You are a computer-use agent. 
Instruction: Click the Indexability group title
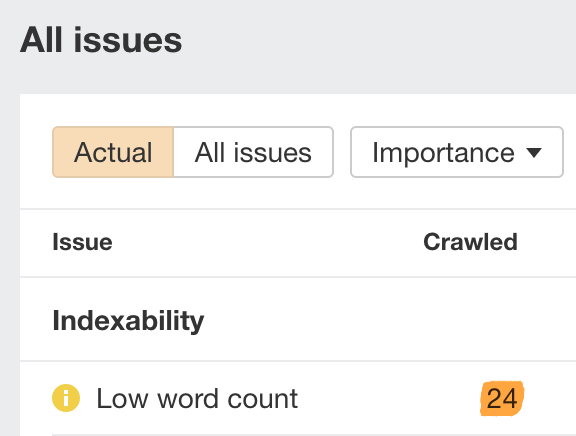click(128, 321)
